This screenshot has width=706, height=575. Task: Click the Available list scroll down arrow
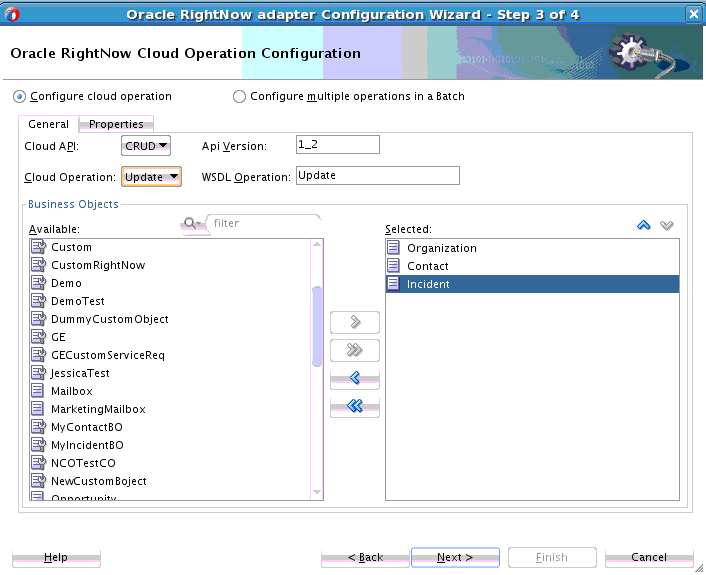(317, 492)
